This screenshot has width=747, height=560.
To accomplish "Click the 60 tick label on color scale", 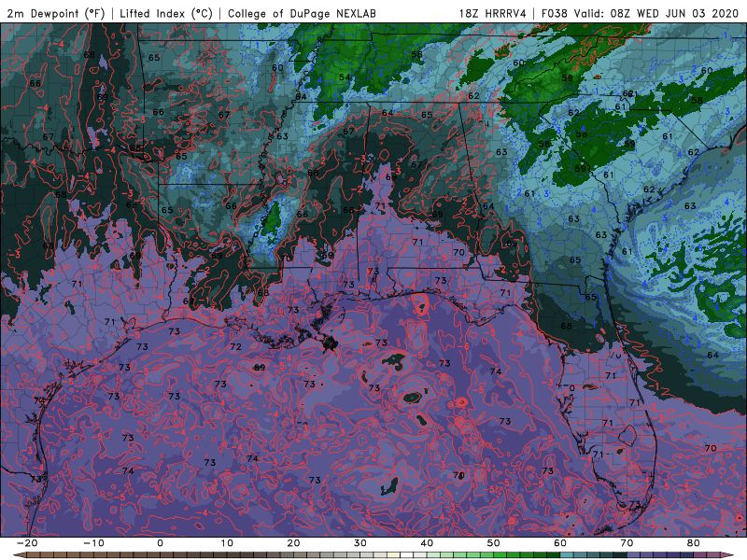I will coord(560,543).
